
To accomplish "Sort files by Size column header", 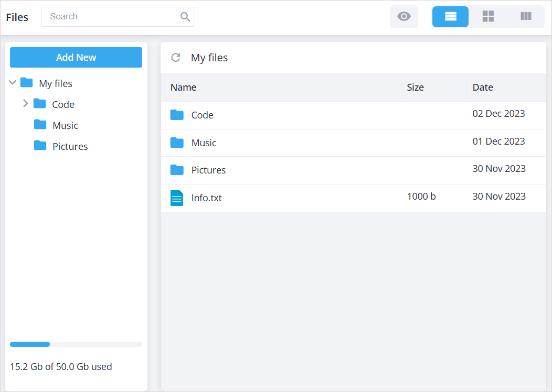I will [x=415, y=88].
